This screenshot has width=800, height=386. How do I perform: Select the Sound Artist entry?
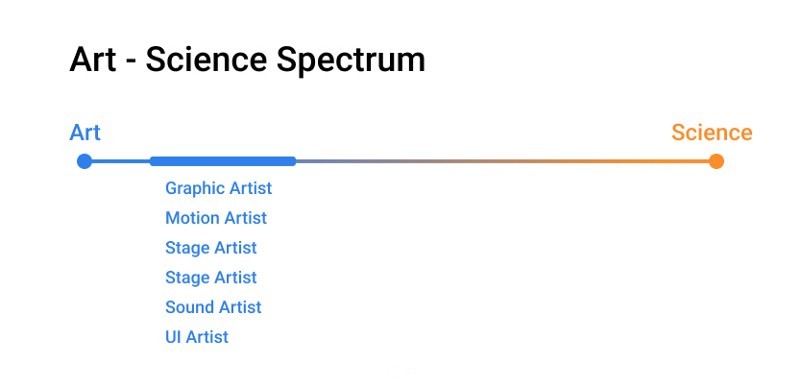[x=213, y=307]
